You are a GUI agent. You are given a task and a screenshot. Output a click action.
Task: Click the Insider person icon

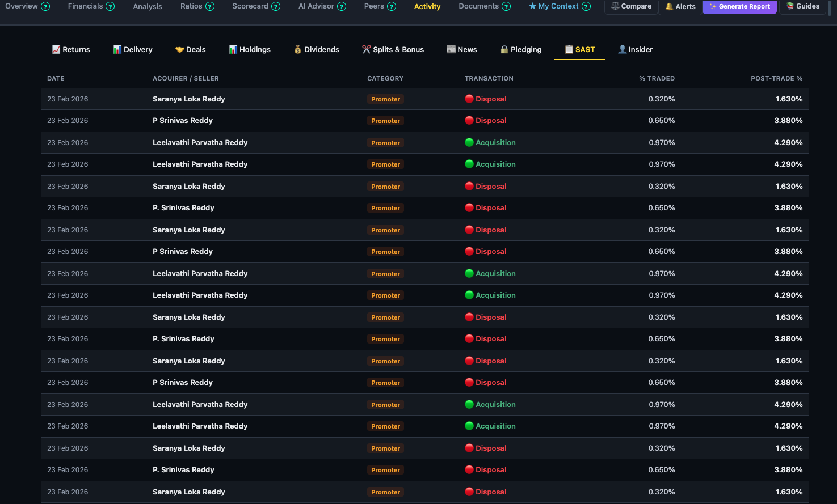622,49
